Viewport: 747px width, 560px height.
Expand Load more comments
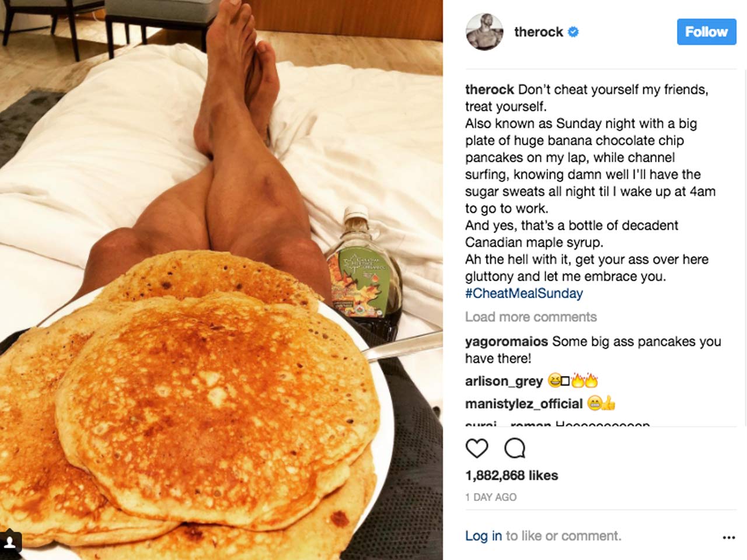click(x=531, y=317)
